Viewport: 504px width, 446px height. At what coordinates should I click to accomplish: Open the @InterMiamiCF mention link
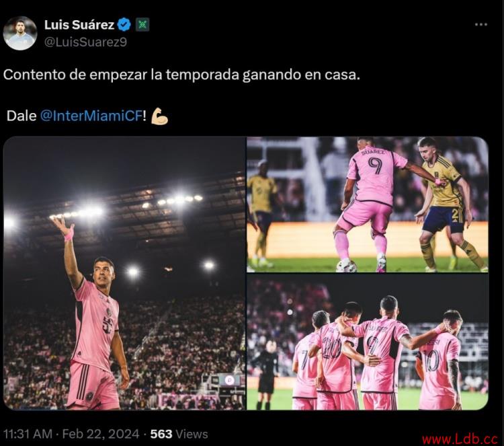coord(91,116)
